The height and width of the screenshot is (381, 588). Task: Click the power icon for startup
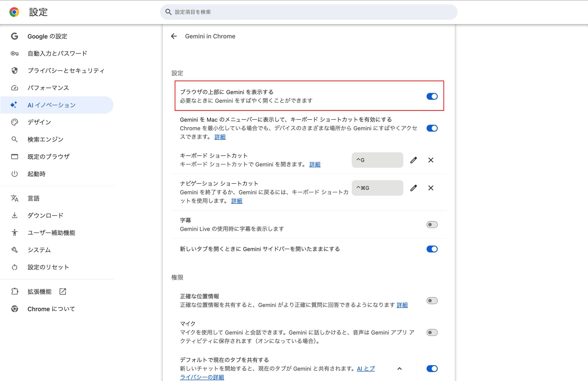[x=14, y=174]
